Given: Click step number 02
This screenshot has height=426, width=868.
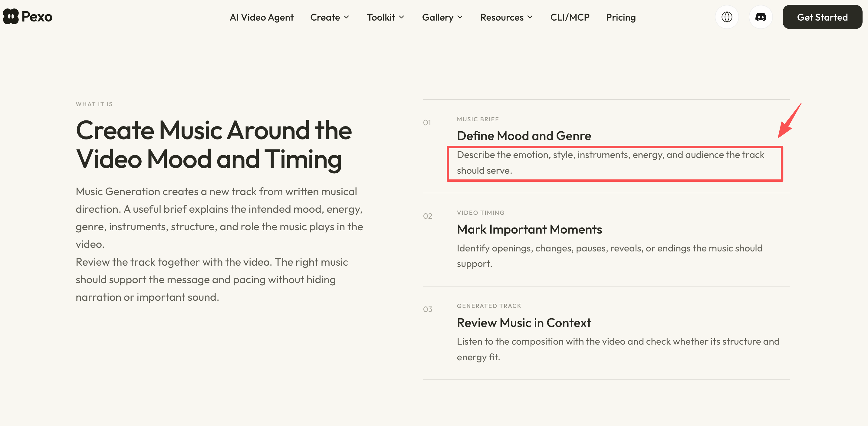Looking at the screenshot, I should click(428, 216).
